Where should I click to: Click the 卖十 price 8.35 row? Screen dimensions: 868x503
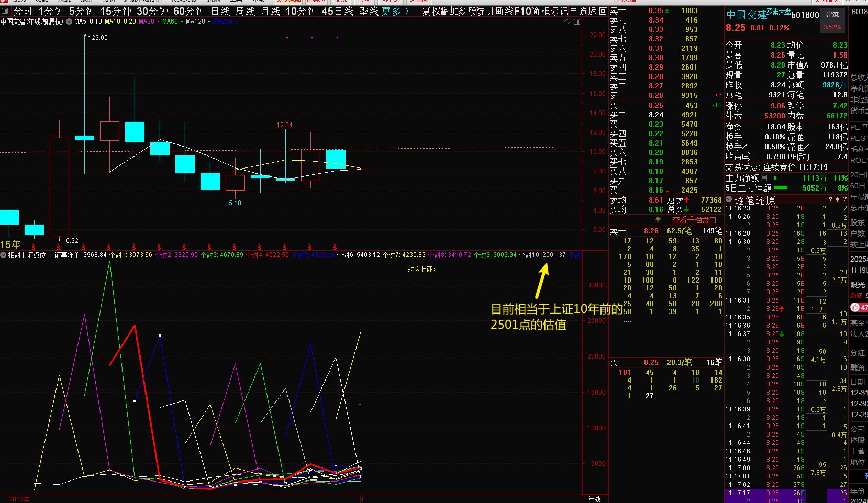pos(666,10)
